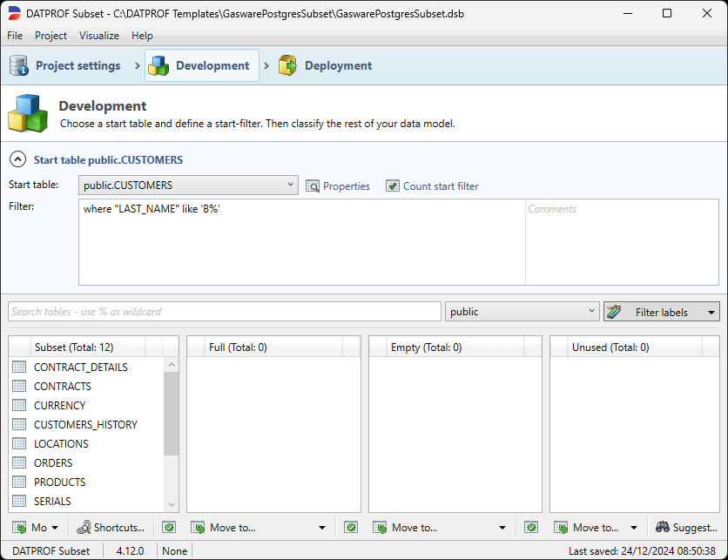Open the Visualize menu
728x560 pixels.
[98, 36]
